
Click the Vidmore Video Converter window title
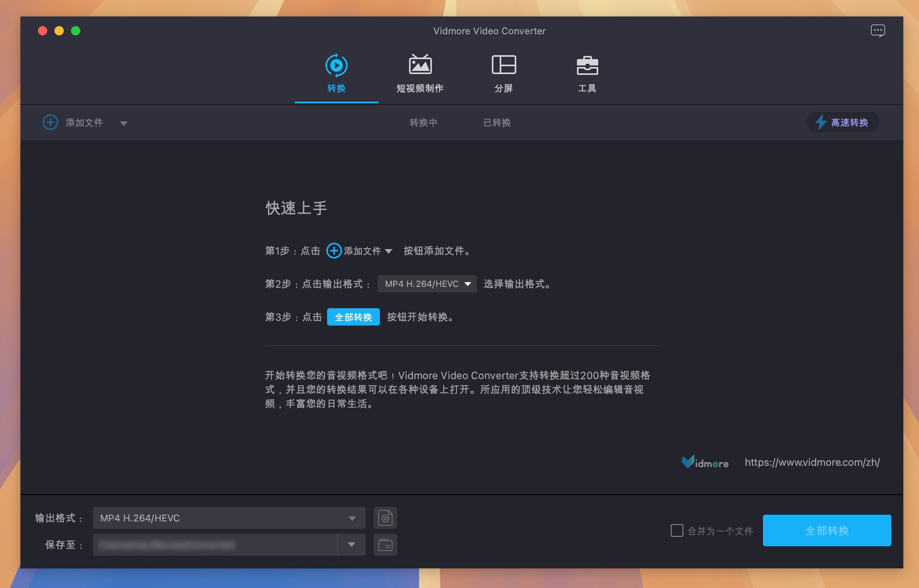pyautogui.click(x=489, y=31)
